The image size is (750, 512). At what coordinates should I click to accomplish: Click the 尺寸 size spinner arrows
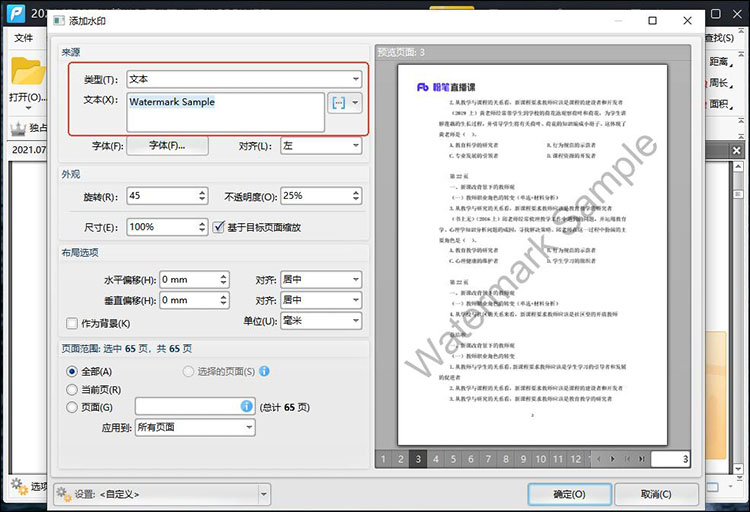pyautogui.click(x=202, y=227)
